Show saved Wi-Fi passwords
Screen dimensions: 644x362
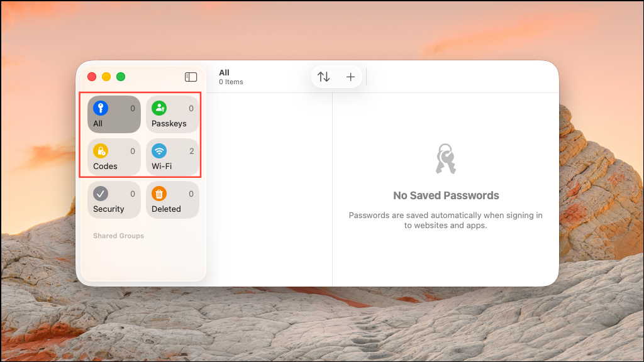click(x=172, y=157)
